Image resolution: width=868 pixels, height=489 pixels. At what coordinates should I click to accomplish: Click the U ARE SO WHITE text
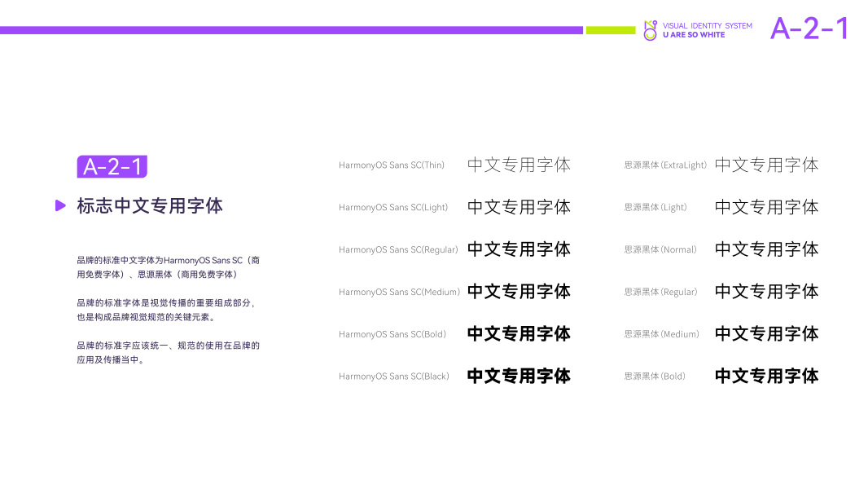(x=694, y=35)
